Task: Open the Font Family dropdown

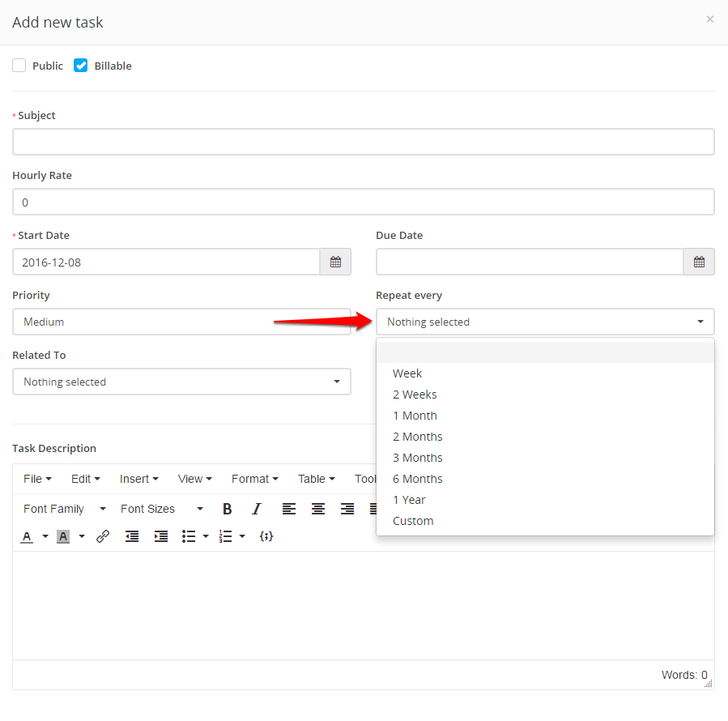Action: pos(65,510)
